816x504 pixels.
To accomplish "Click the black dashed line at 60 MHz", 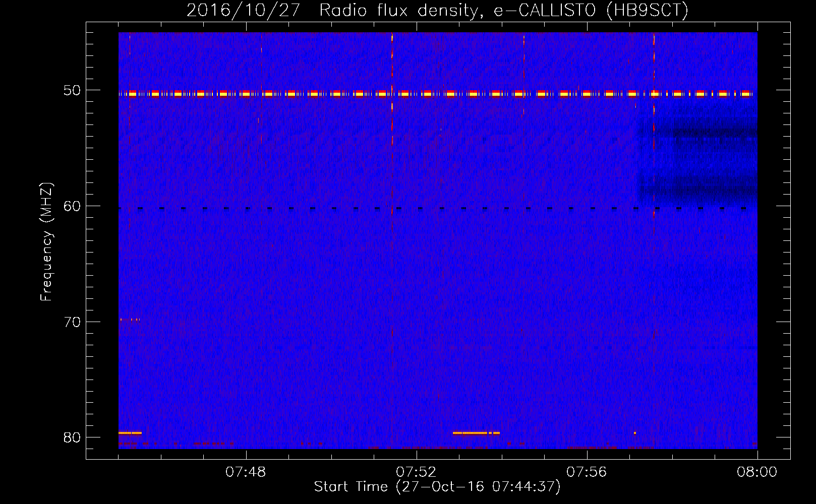I will click(433, 208).
